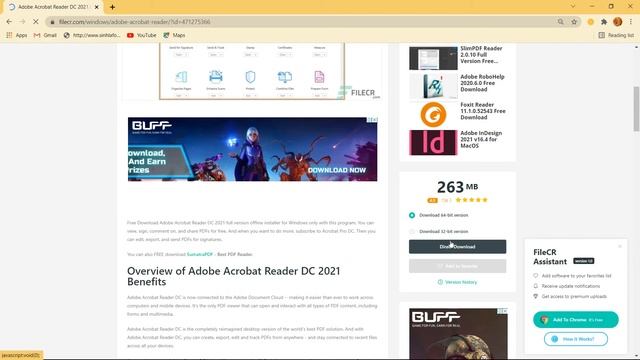Open the Extensions puzzle menu
The width and height of the screenshot is (640, 360).
(x=604, y=22)
